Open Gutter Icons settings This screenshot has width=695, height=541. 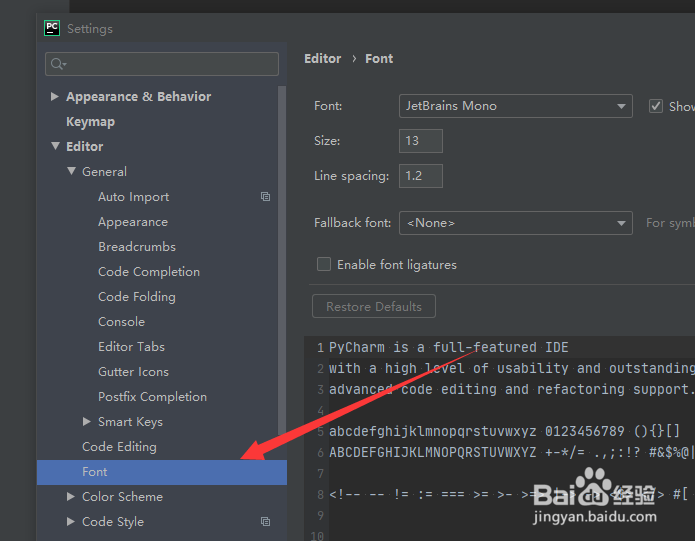(133, 371)
